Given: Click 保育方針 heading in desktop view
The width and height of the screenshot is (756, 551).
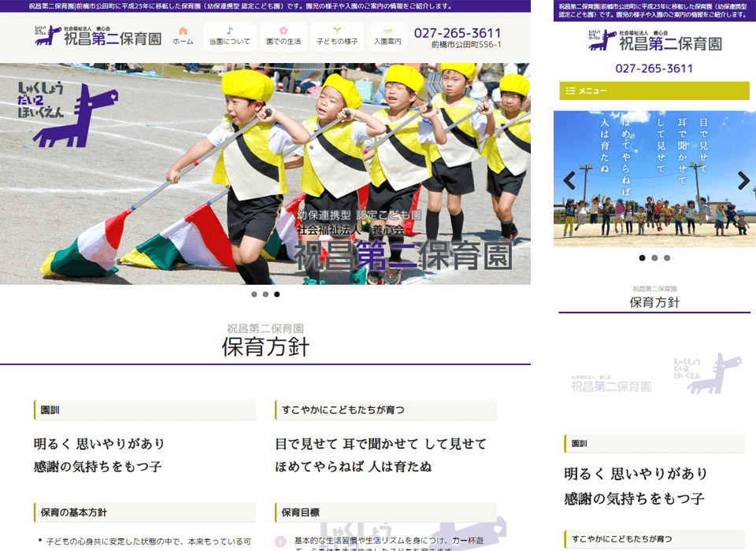Looking at the screenshot, I should [265, 347].
